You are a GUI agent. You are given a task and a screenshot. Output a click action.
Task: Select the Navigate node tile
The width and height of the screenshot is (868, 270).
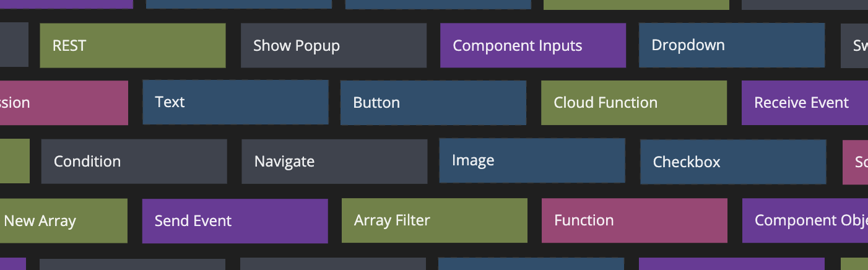(x=334, y=162)
